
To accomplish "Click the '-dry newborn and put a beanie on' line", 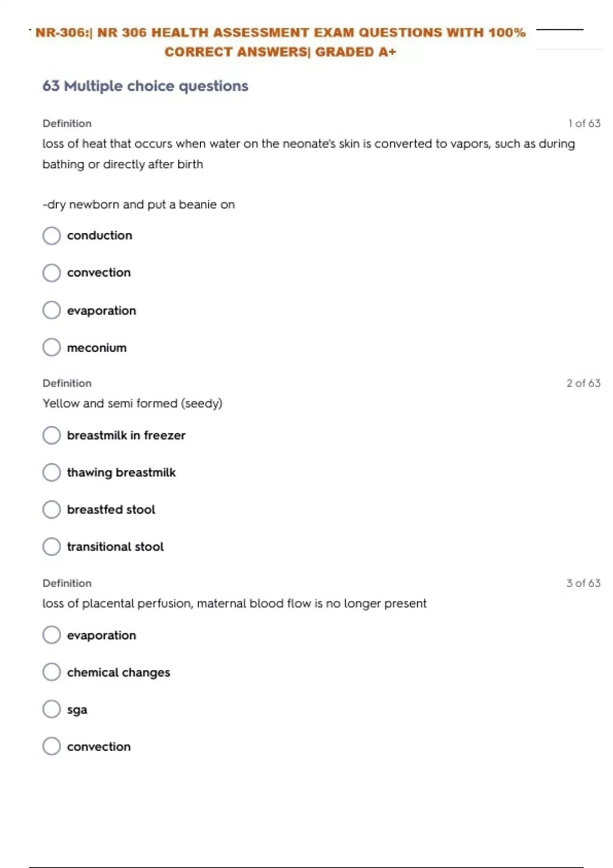I will [138, 205].
